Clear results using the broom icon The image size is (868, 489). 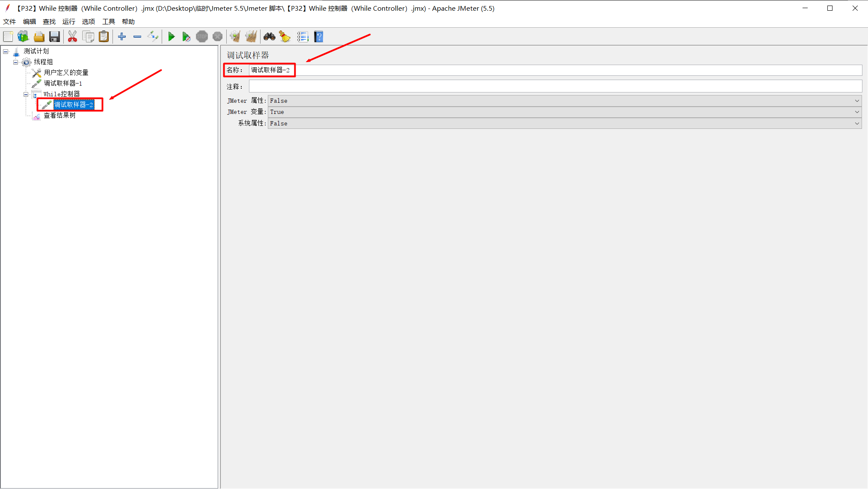pos(285,36)
